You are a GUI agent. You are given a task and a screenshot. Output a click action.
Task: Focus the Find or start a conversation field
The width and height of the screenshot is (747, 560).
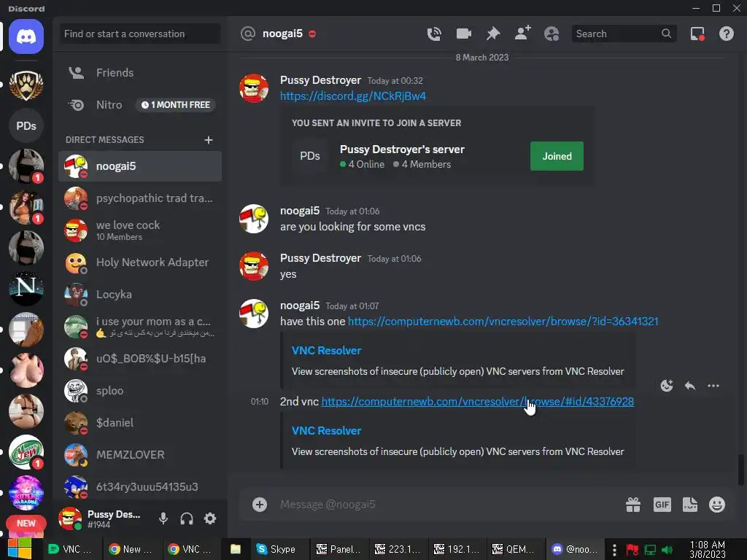[140, 34]
